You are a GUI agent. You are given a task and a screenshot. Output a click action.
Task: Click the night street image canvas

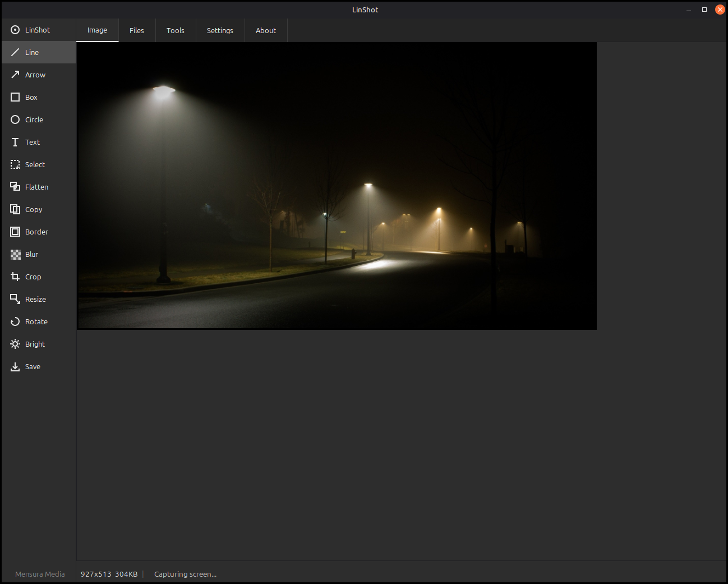click(x=337, y=186)
